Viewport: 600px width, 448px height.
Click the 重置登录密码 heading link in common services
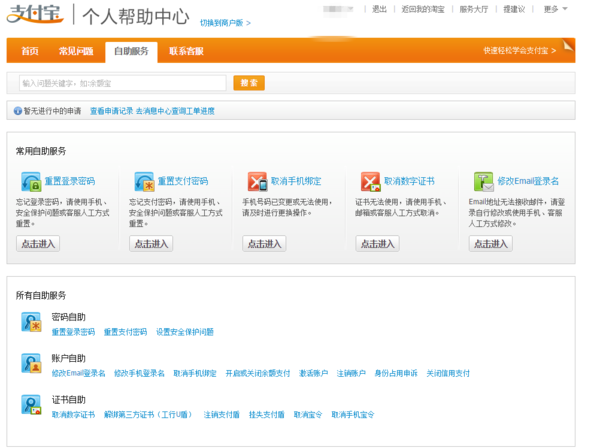click(x=70, y=181)
